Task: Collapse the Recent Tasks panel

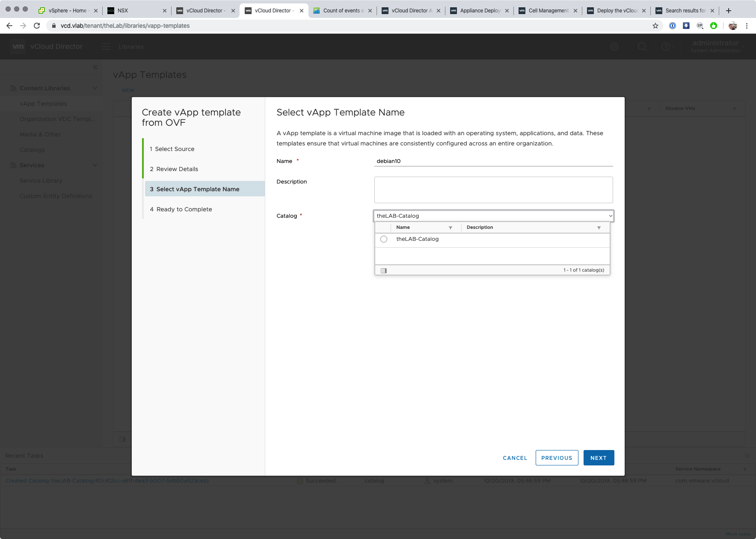Action: 747,456
